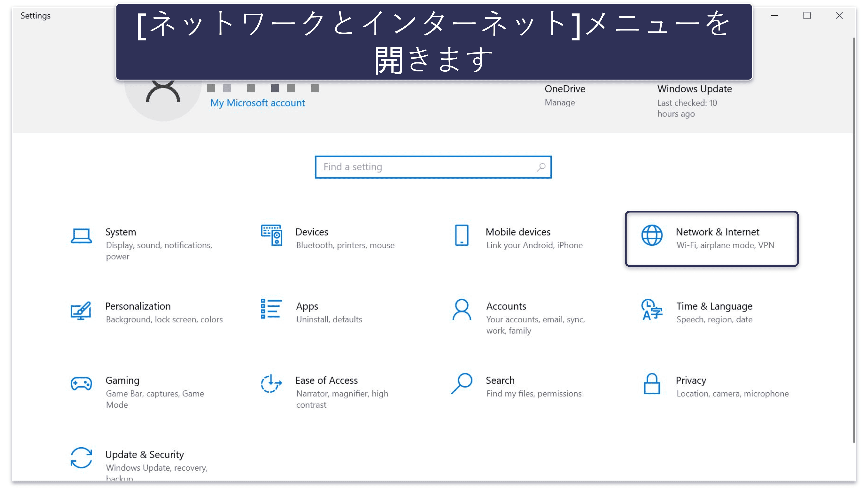868x488 pixels.
Task: Click 'Your accounts, email, sync, work, family' text
Action: 535,325
